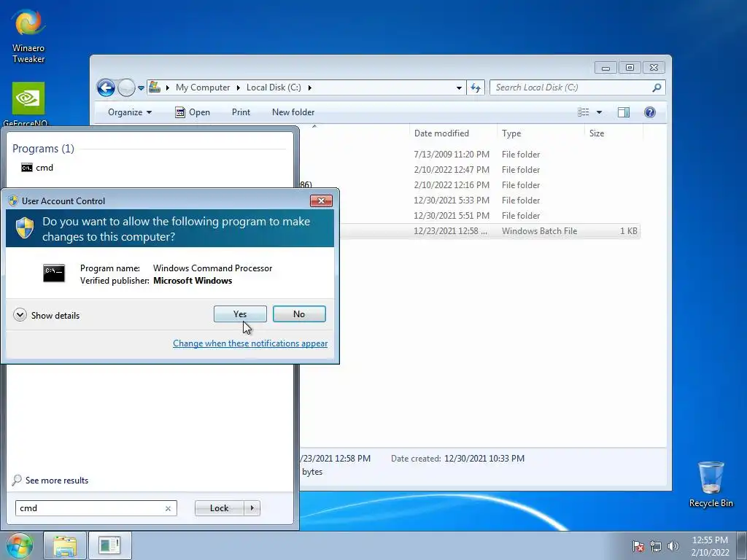Open the GeForce NOW desktop icon
This screenshot has height=560, width=747.
coord(28,104)
